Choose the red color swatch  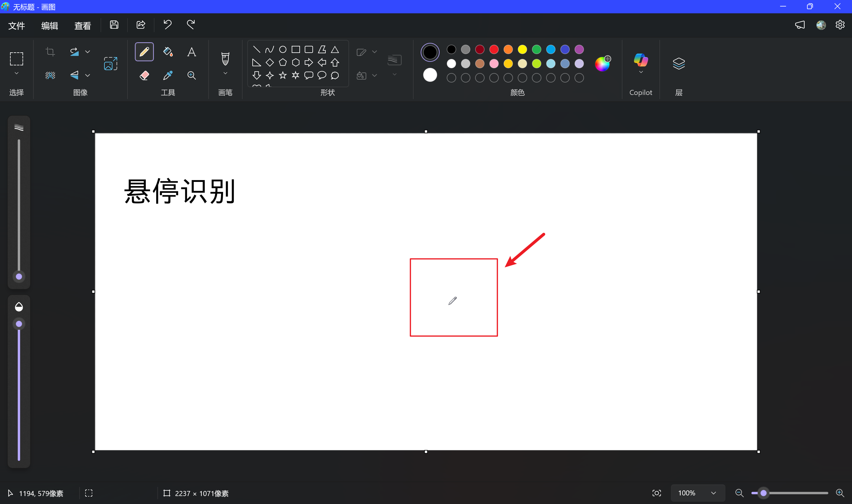[x=494, y=50]
